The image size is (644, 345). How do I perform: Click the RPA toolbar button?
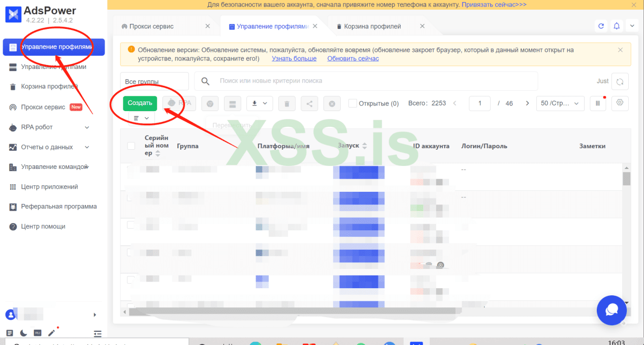[x=180, y=103]
